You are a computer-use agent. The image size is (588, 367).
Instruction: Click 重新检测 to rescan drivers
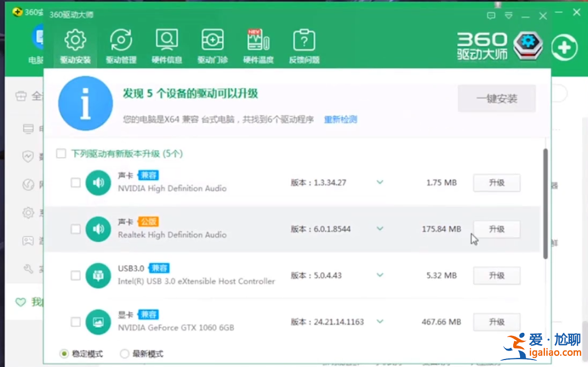point(340,120)
